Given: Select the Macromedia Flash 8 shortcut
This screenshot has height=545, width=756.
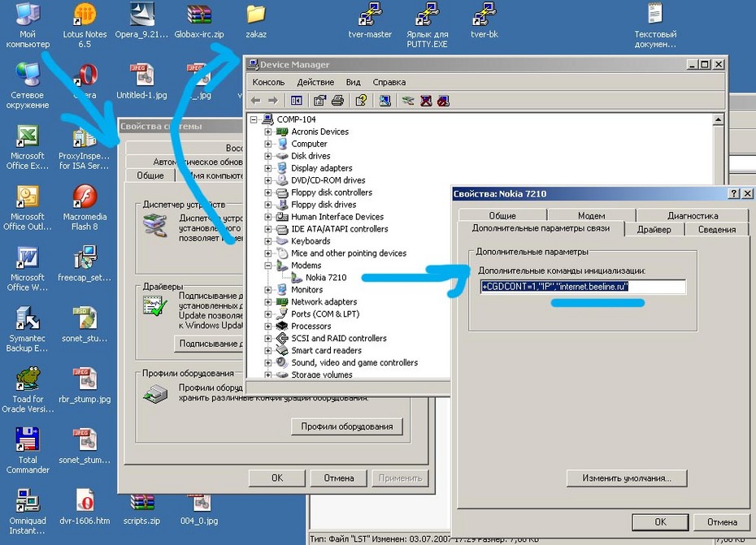Looking at the screenshot, I should tap(85, 207).
